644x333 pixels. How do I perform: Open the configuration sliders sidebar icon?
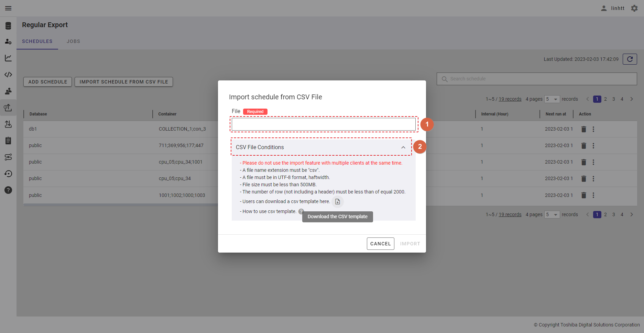pyautogui.click(x=8, y=157)
